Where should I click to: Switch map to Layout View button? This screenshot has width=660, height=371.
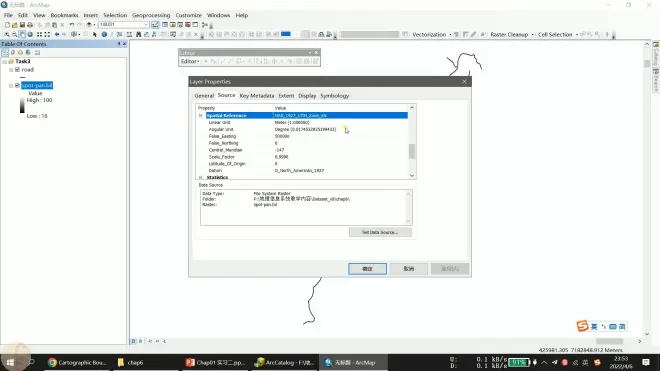click(x=140, y=341)
